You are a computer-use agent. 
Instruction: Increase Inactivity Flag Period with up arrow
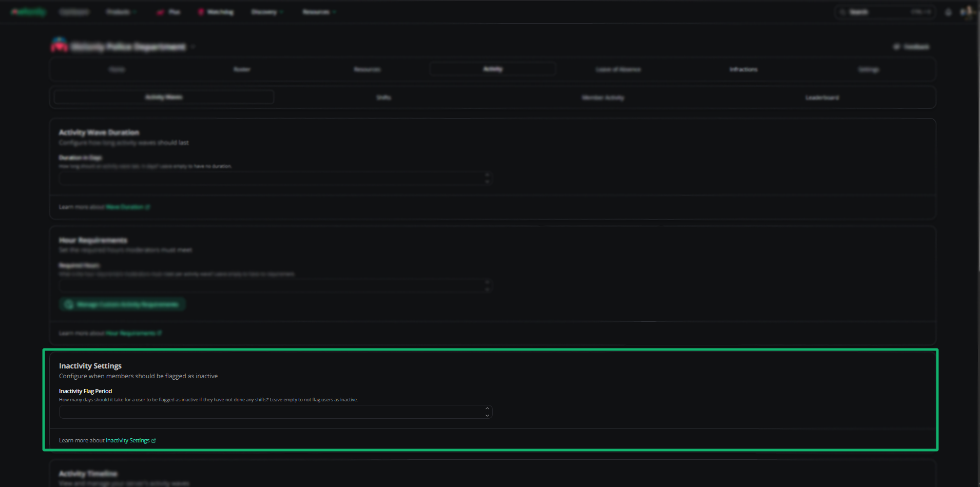(487, 409)
